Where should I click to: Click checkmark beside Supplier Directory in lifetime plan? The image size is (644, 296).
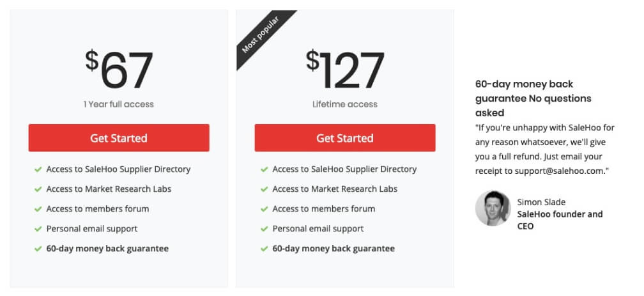(x=264, y=169)
